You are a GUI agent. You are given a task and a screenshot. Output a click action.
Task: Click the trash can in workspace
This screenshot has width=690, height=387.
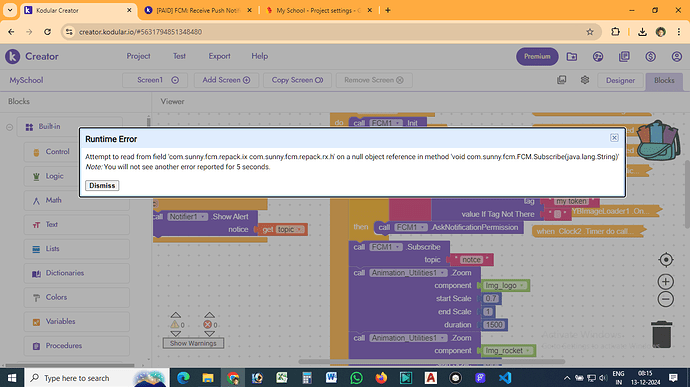(x=661, y=334)
